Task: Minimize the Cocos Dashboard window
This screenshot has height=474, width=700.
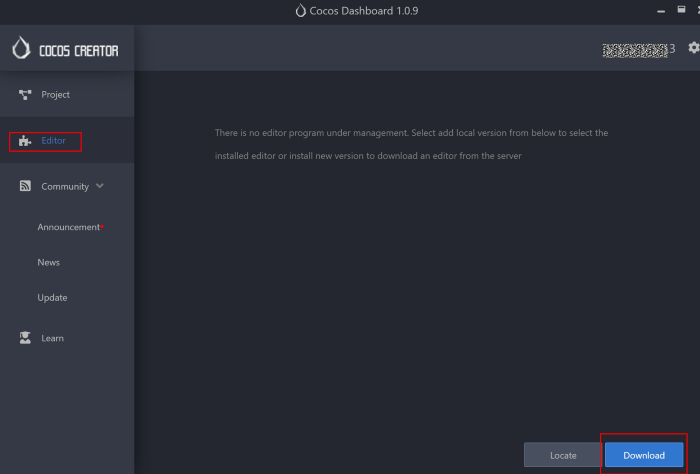Action: click(661, 11)
